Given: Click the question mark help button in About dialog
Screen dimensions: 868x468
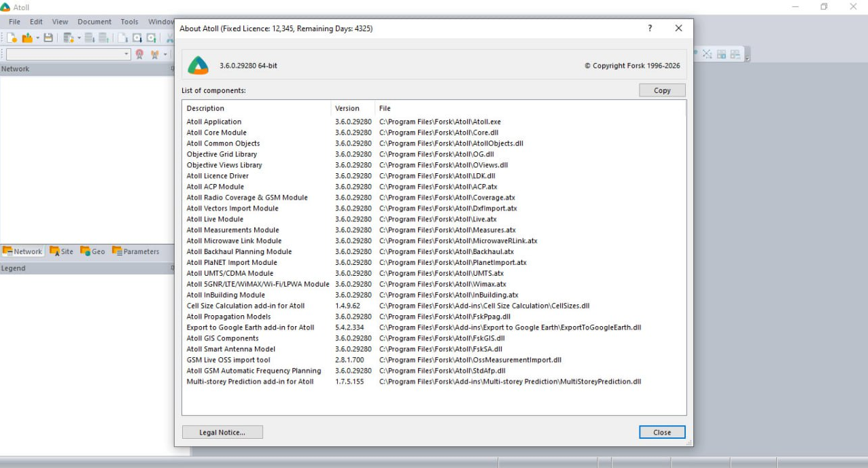Looking at the screenshot, I should tap(650, 28).
